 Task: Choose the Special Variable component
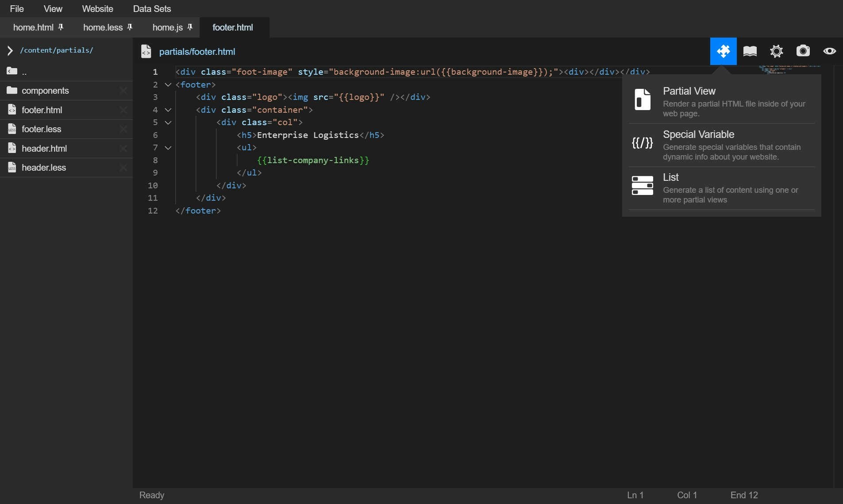(721, 145)
